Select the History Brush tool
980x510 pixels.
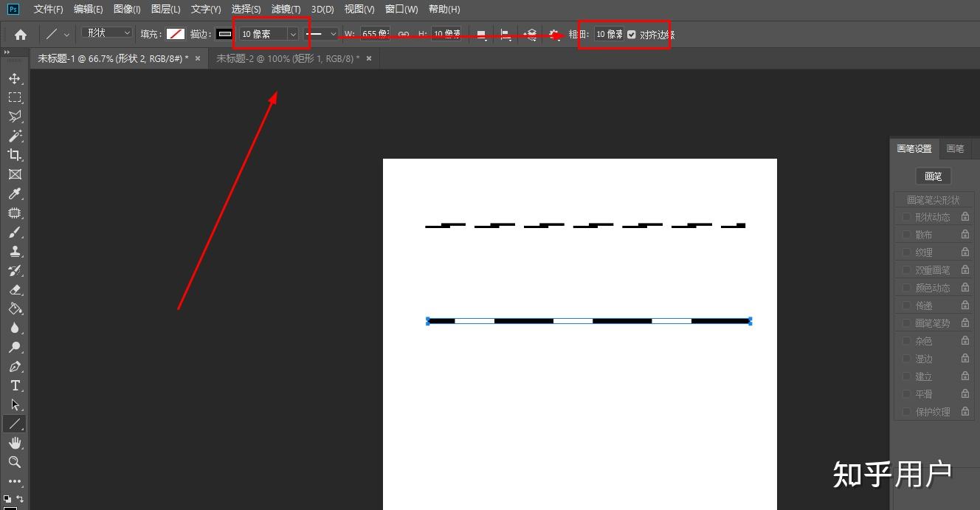(14, 270)
